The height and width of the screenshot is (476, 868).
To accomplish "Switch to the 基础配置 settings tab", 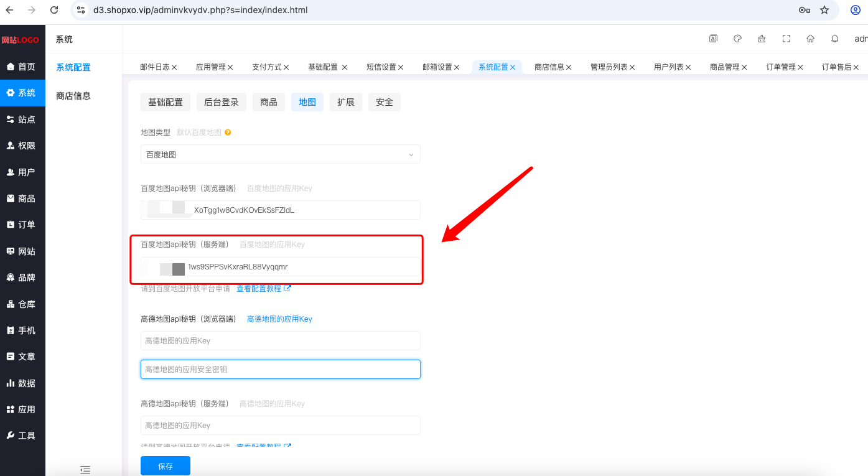I will click(166, 102).
